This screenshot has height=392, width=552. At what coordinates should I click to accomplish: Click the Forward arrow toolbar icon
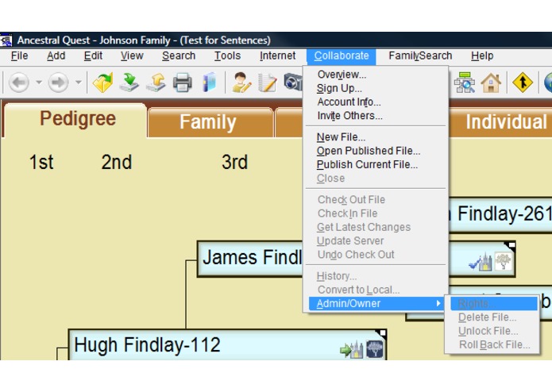click(x=58, y=83)
